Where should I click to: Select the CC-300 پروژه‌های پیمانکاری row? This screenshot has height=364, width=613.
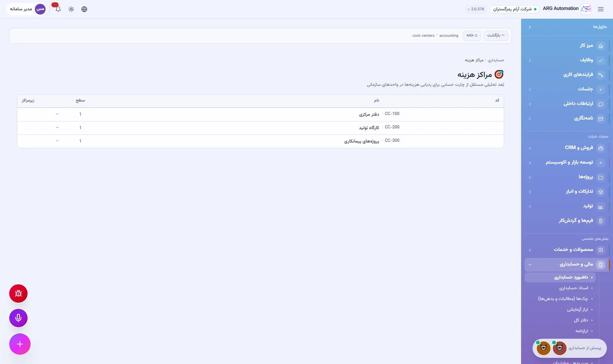[261, 141]
